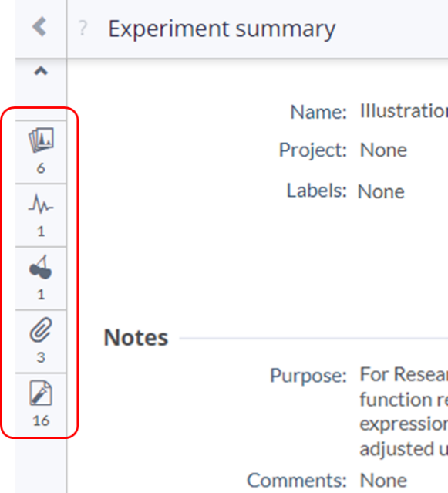Open help via the question mark icon

(x=83, y=28)
